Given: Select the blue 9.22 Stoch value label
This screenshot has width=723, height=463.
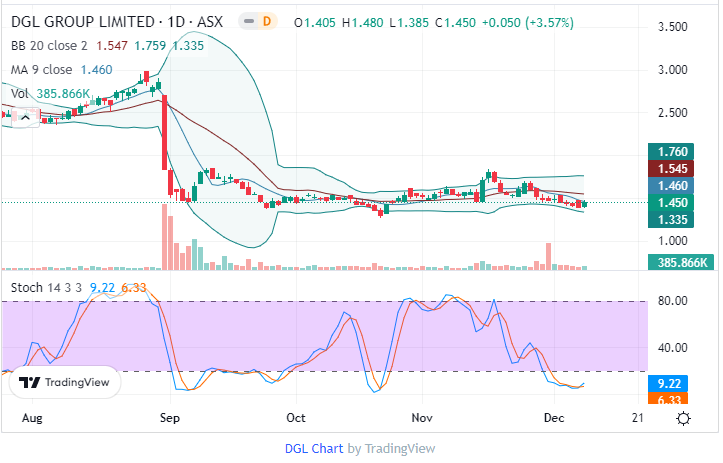Looking at the screenshot, I should coord(669,383).
